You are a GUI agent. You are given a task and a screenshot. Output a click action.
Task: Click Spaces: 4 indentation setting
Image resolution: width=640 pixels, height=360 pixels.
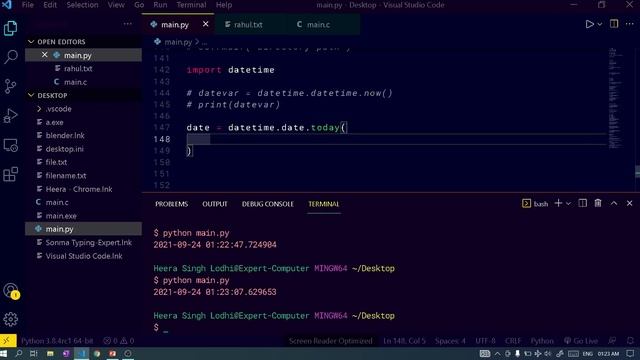(450, 341)
